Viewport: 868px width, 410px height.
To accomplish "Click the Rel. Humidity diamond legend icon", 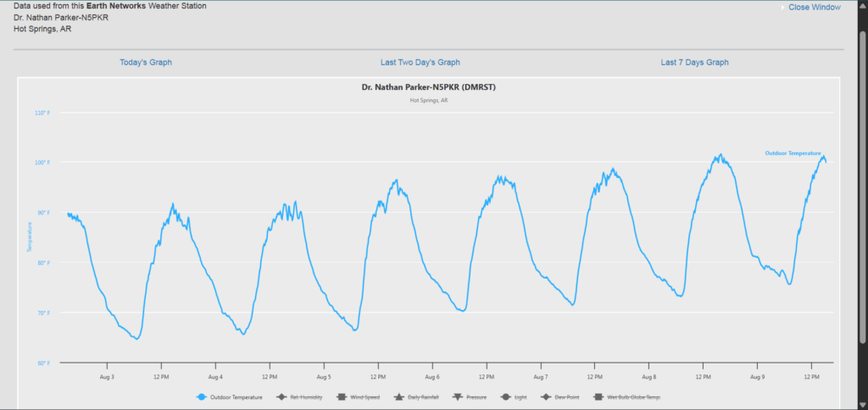I will click(x=281, y=396).
